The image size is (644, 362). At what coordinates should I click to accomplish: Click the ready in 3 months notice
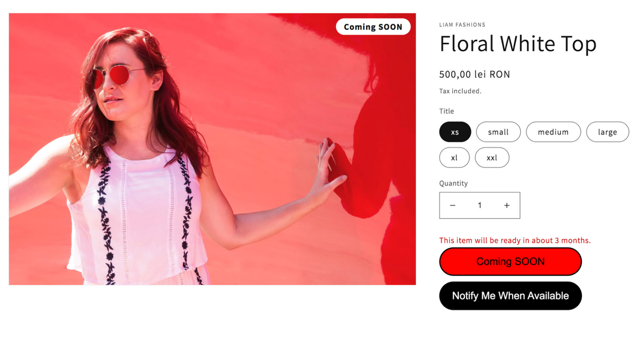click(x=515, y=240)
